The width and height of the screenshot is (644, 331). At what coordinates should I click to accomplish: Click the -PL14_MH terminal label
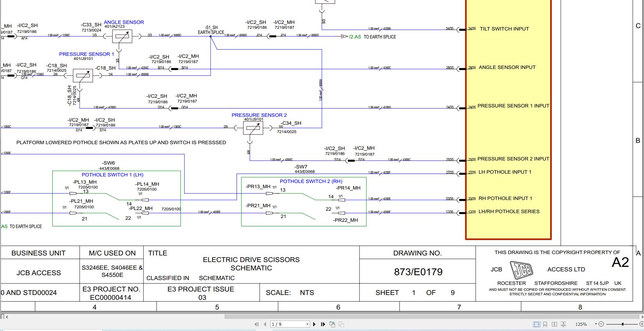tap(147, 184)
